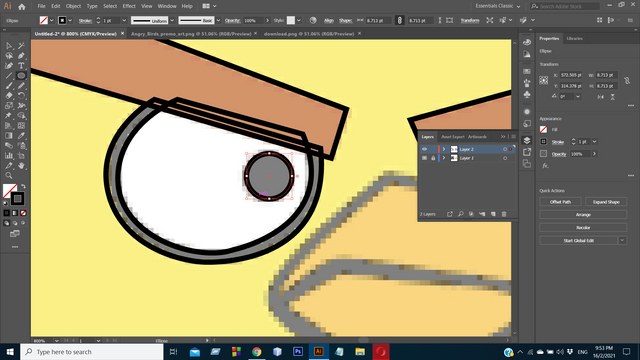Click target circle for Layer 1

tap(505, 158)
